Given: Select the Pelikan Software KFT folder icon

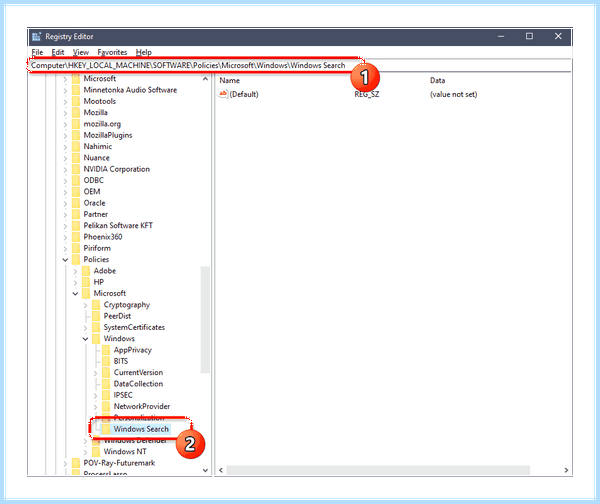Looking at the screenshot, I should coord(76,225).
